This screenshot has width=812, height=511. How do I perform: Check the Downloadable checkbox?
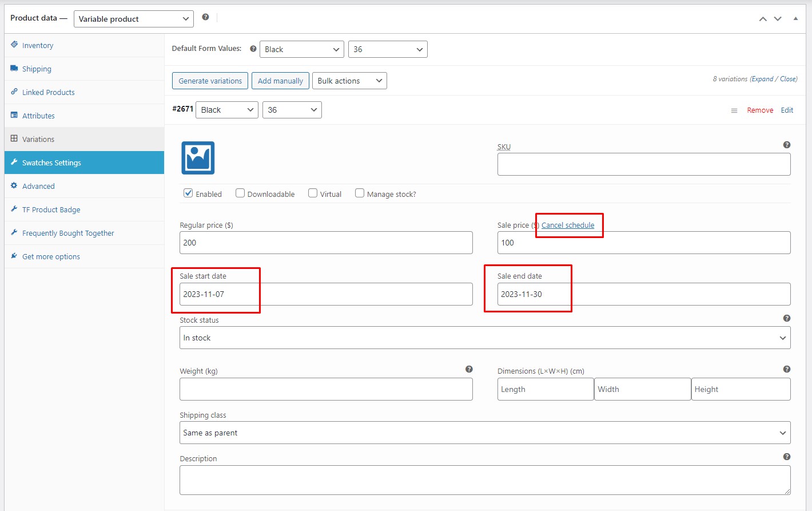(x=240, y=193)
